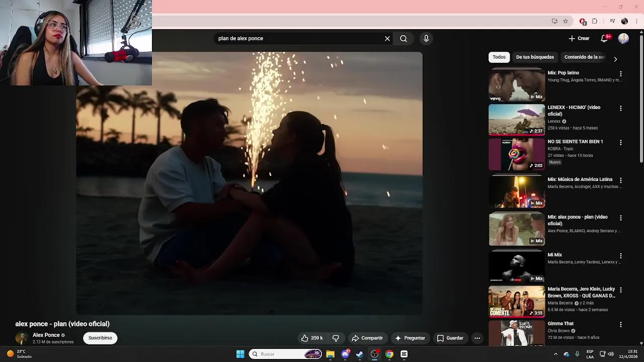
Task: Open options for NO SE SIENTE TAN BIEN 1
Action: (x=621, y=142)
